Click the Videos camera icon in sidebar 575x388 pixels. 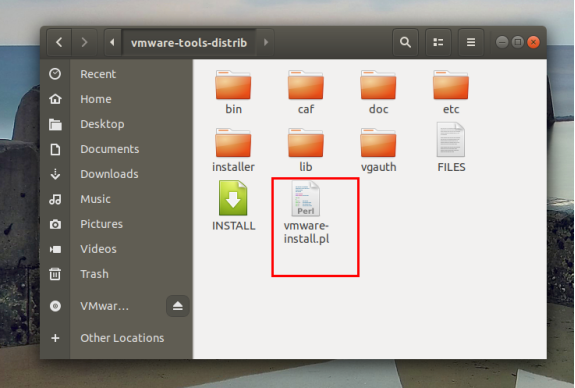tap(55, 249)
